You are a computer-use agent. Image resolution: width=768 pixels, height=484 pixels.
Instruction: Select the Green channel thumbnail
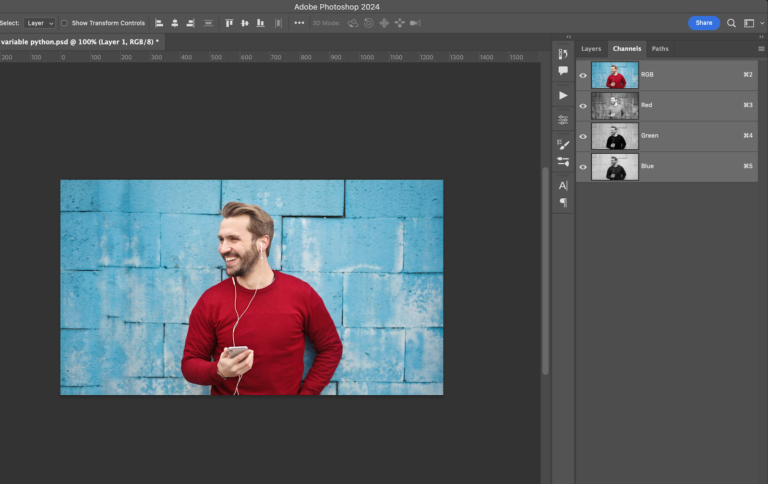[x=614, y=136]
